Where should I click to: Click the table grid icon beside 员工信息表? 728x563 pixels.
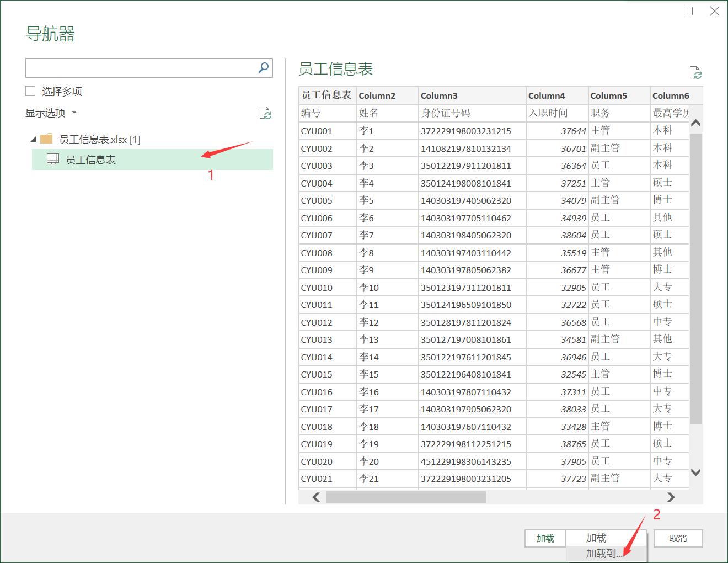click(x=52, y=159)
